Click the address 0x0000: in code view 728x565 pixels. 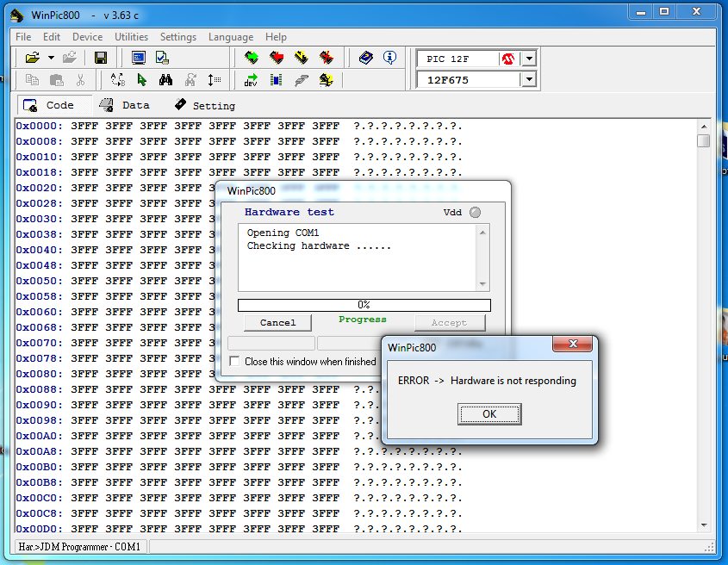point(40,126)
